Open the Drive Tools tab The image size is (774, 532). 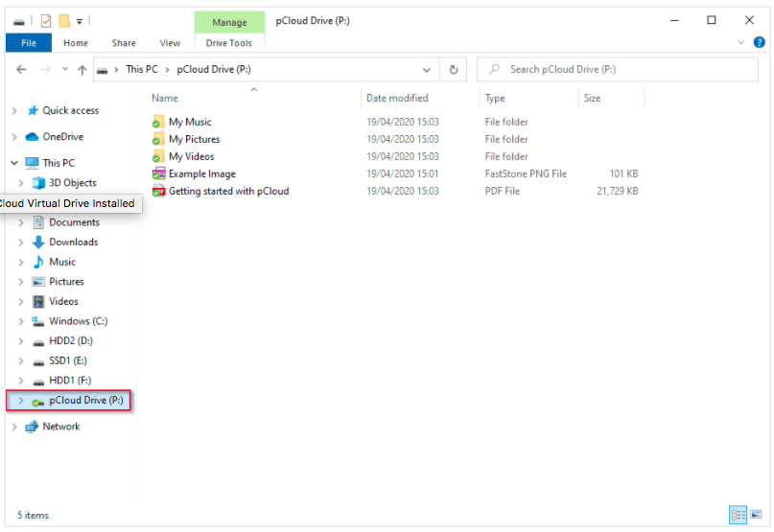(x=229, y=43)
